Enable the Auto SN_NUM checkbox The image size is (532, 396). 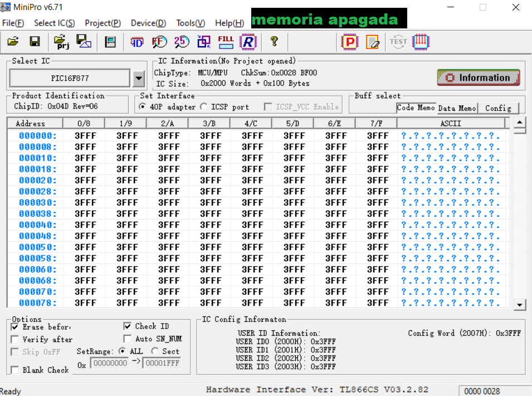click(x=127, y=339)
